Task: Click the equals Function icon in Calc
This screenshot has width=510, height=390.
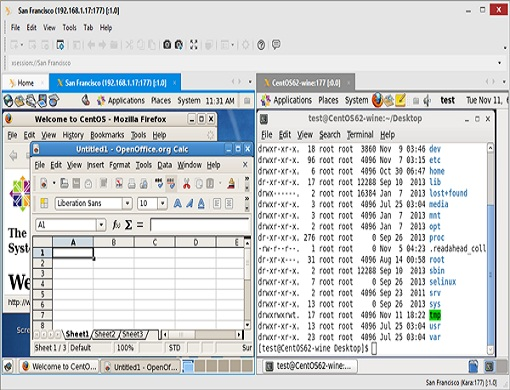Action: (x=140, y=225)
